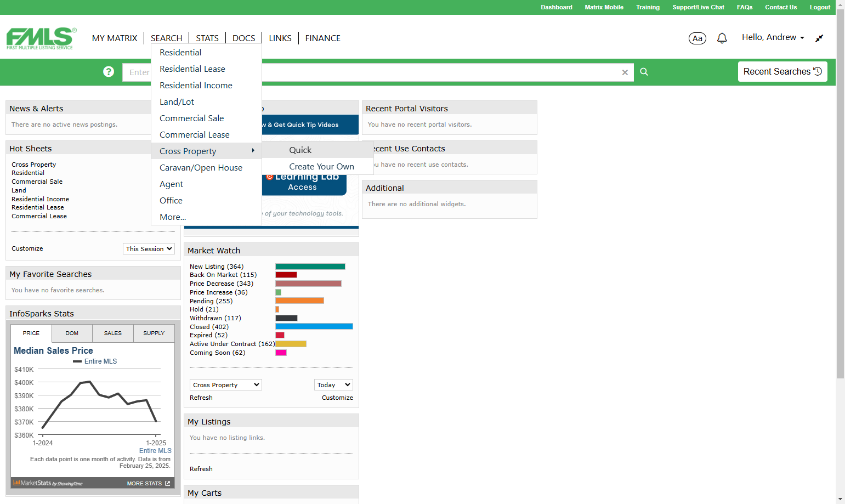
Task: Open Dashboard link in top bar
Action: click(x=557, y=7)
